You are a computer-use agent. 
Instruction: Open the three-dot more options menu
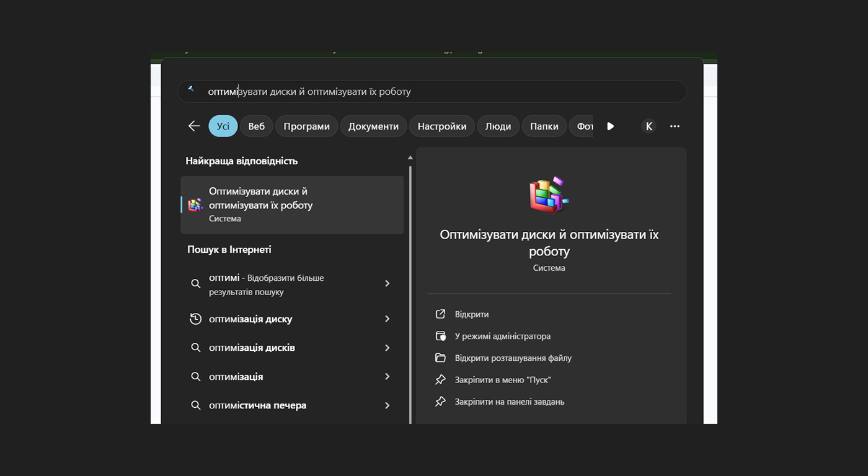click(675, 126)
